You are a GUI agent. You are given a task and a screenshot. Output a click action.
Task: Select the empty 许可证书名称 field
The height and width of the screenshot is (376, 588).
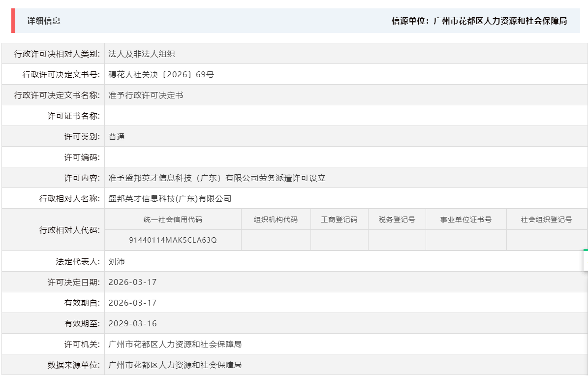197,116
